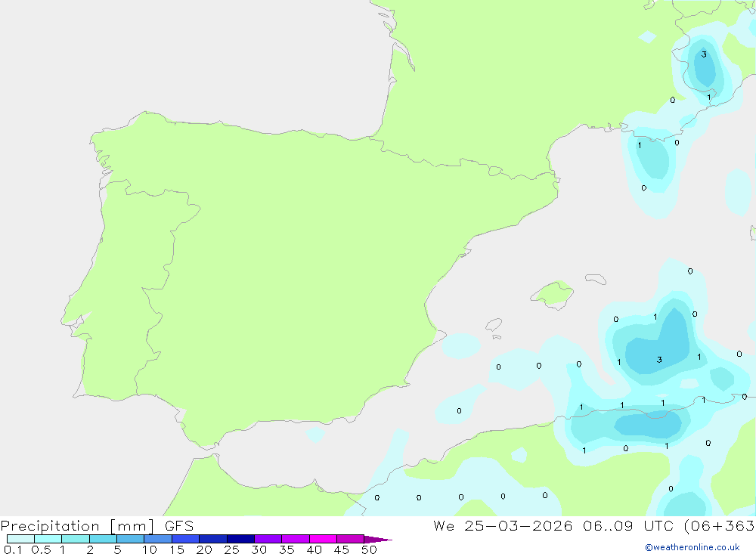756x554 pixels.
Task: Click the 'GFS' model label
Action: coord(179,526)
